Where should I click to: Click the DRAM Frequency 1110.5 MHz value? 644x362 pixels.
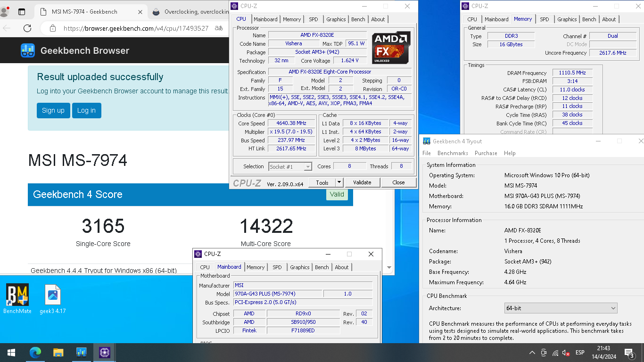[x=572, y=73]
